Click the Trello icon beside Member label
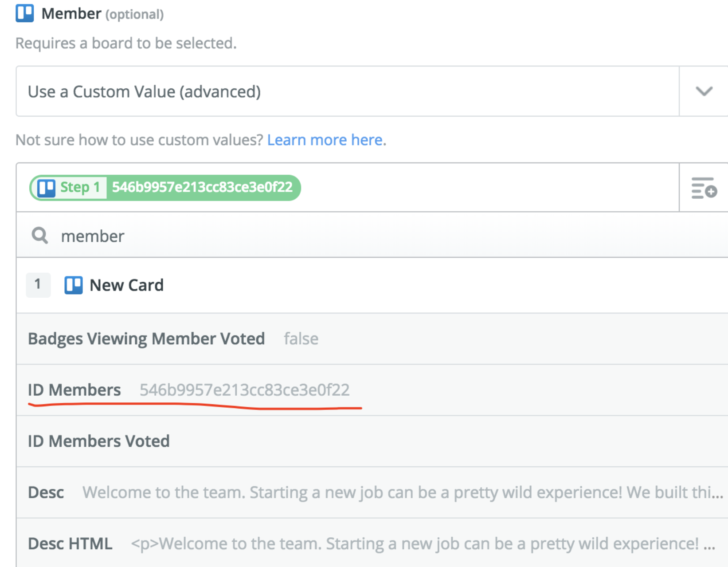 pyautogui.click(x=25, y=13)
